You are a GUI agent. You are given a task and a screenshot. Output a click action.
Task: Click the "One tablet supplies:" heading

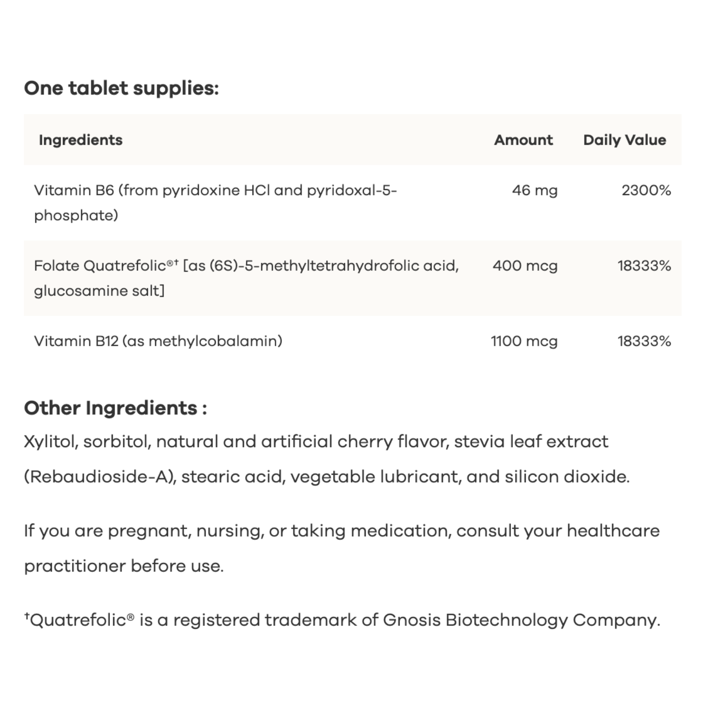click(121, 88)
